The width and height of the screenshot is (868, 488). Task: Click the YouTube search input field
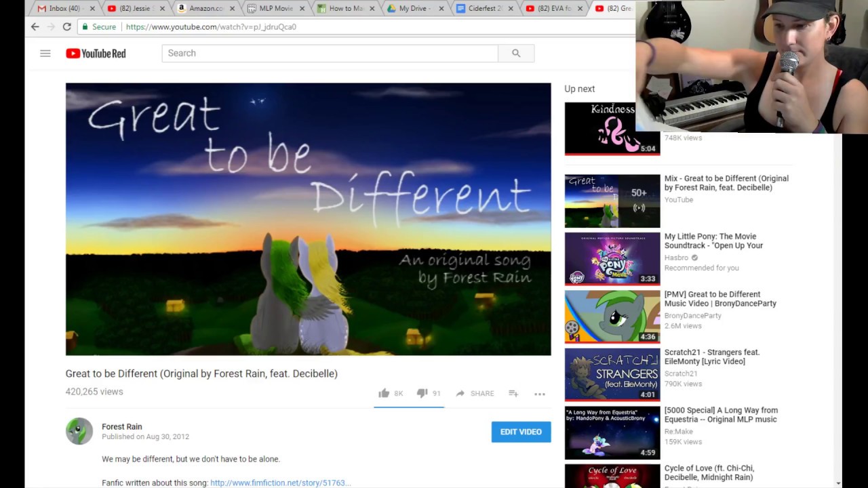click(330, 53)
